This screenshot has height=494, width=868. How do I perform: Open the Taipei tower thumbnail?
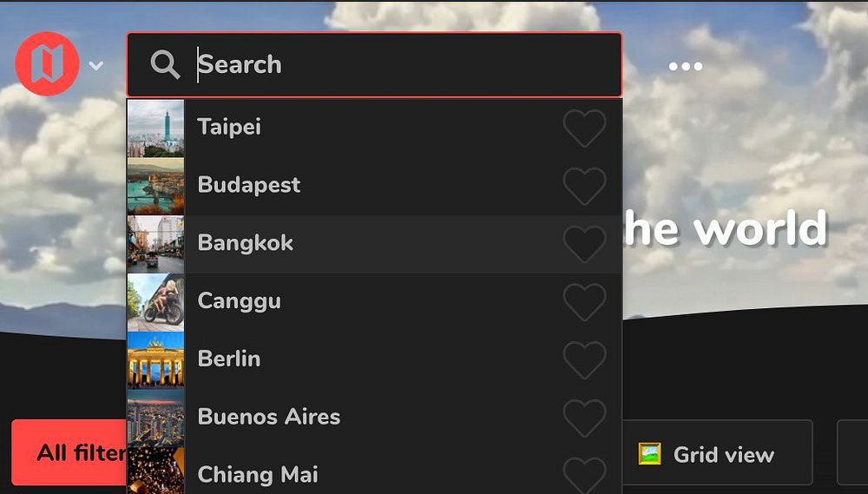point(155,128)
